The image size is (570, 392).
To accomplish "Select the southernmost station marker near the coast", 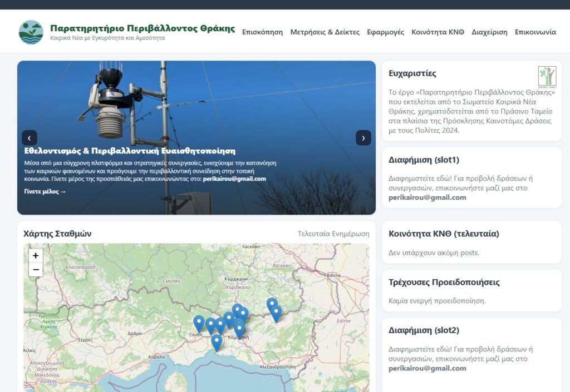I will tap(217, 341).
